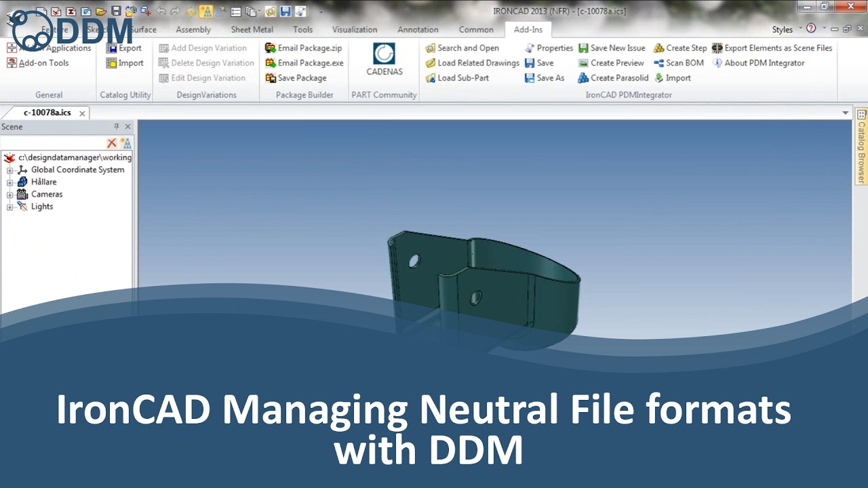Open the document tabs dropdown arrow
Screen dimensions: 868x488
click(846, 113)
